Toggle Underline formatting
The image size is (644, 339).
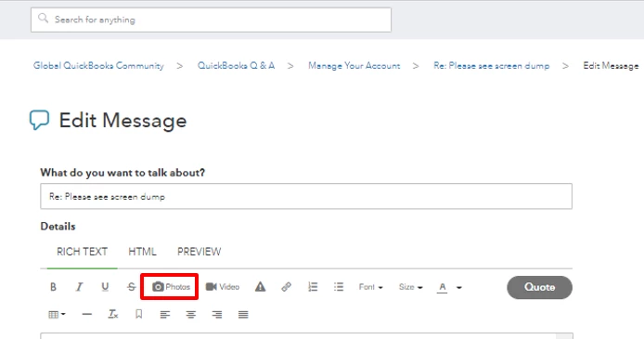click(x=105, y=287)
